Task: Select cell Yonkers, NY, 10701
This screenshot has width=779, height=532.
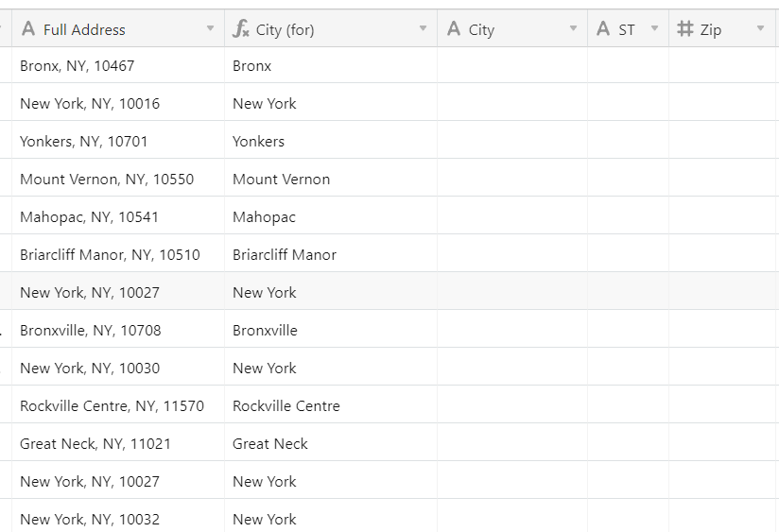Action: [x=118, y=141]
